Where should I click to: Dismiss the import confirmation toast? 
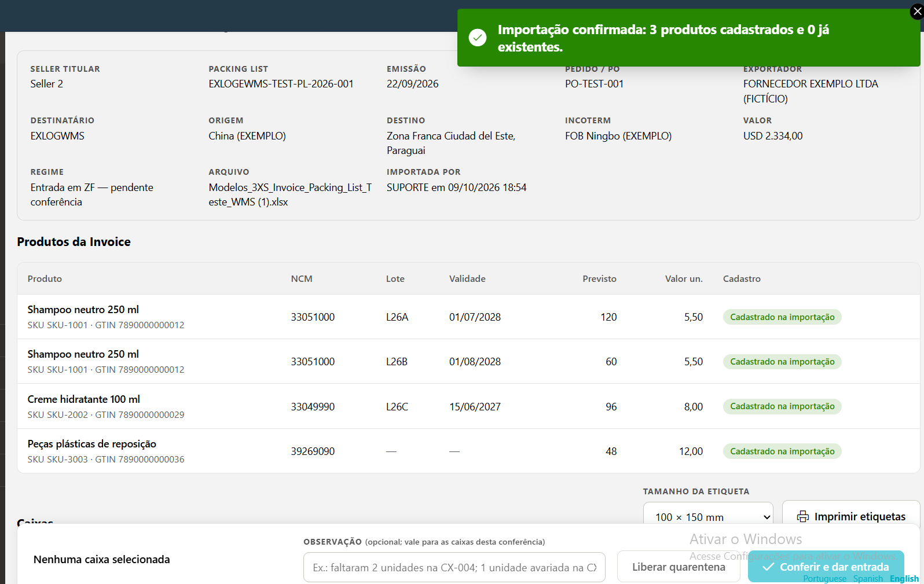917,12
